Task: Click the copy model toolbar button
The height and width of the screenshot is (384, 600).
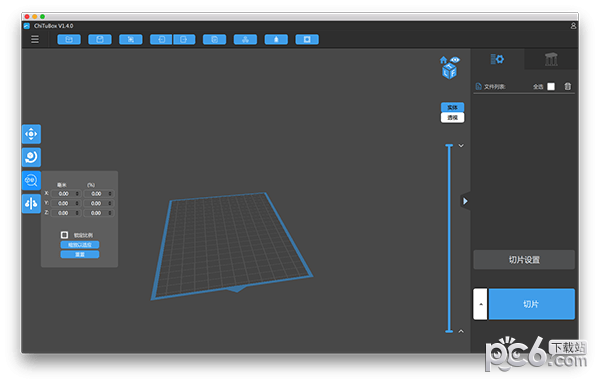Action: (x=214, y=39)
